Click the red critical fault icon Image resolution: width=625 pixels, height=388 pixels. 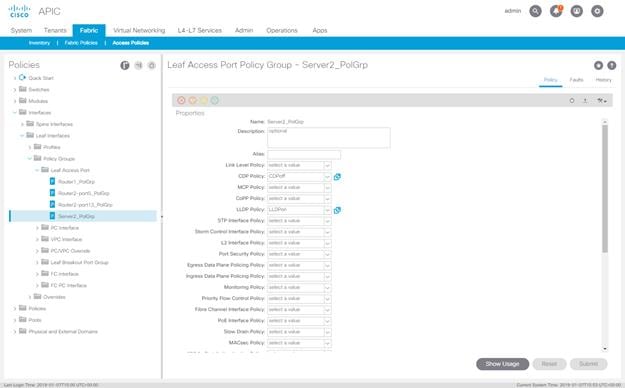[x=181, y=100]
